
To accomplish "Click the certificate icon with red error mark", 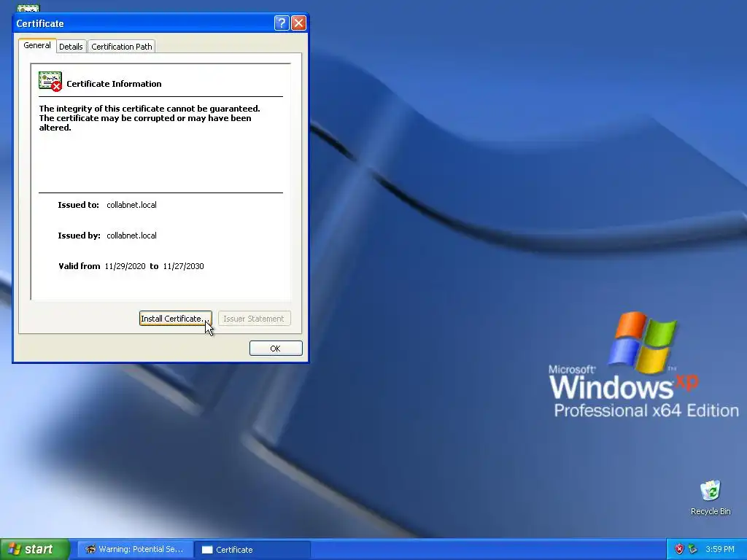I will click(50, 82).
